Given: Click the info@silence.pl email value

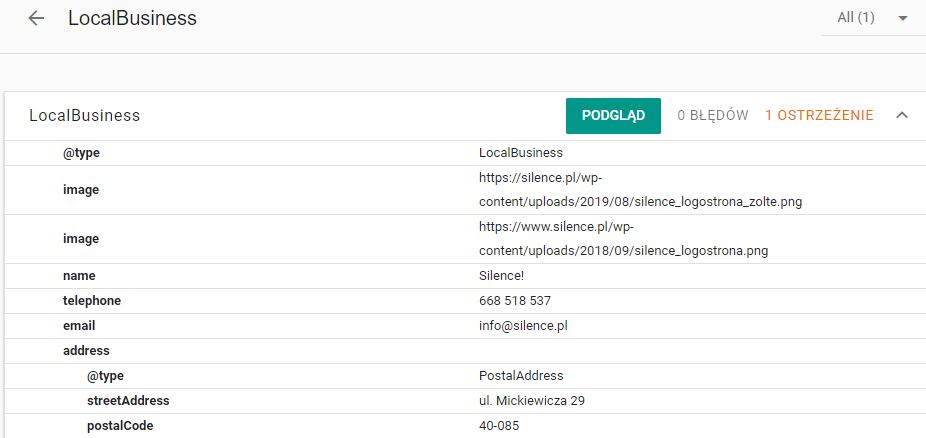Looking at the screenshot, I should pyautogui.click(x=525, y=326).
